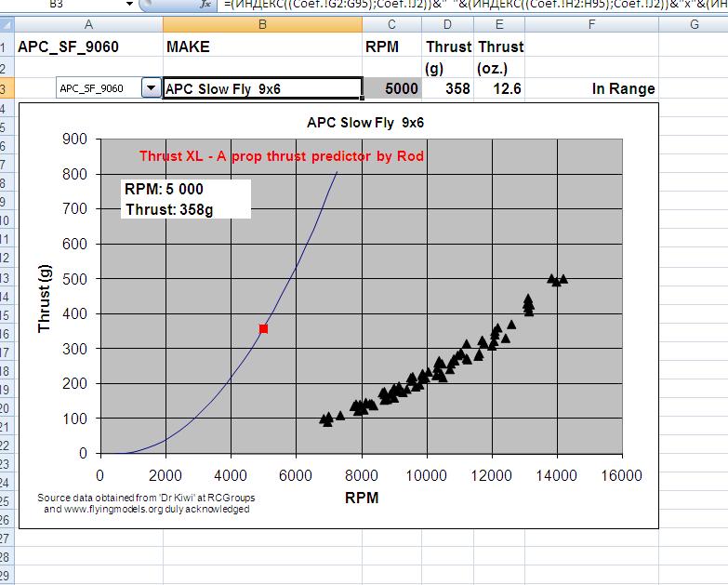Click the 900 y-axis label
The image size is (728, 585).
tap(74, 139)
